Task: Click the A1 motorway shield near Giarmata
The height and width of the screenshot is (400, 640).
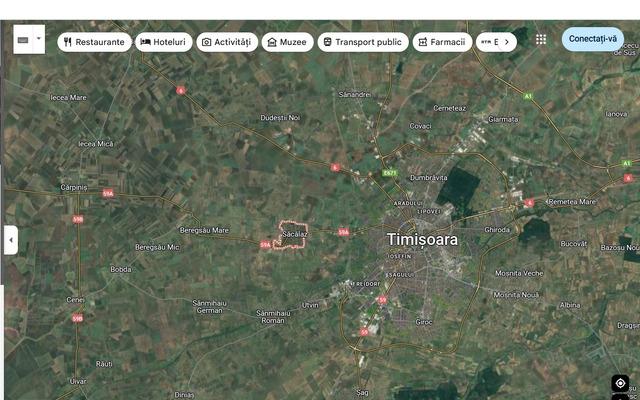Action: (x=527, y=96)
